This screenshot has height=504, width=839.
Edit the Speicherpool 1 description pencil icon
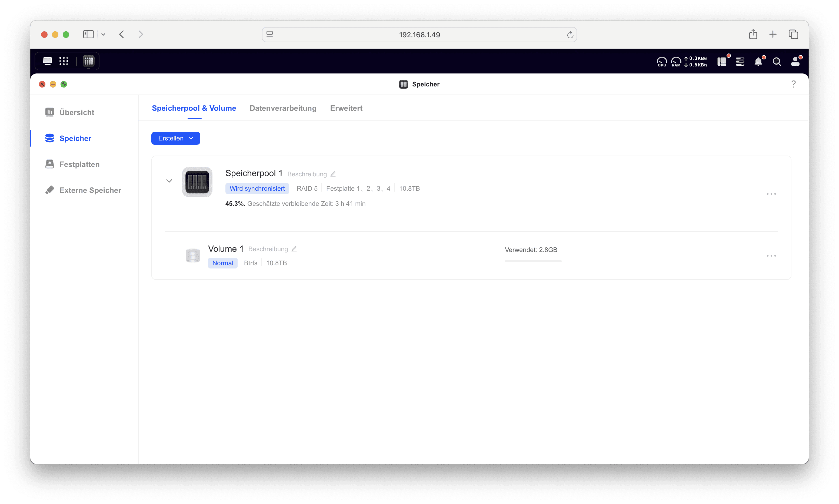tap(333, 174)
